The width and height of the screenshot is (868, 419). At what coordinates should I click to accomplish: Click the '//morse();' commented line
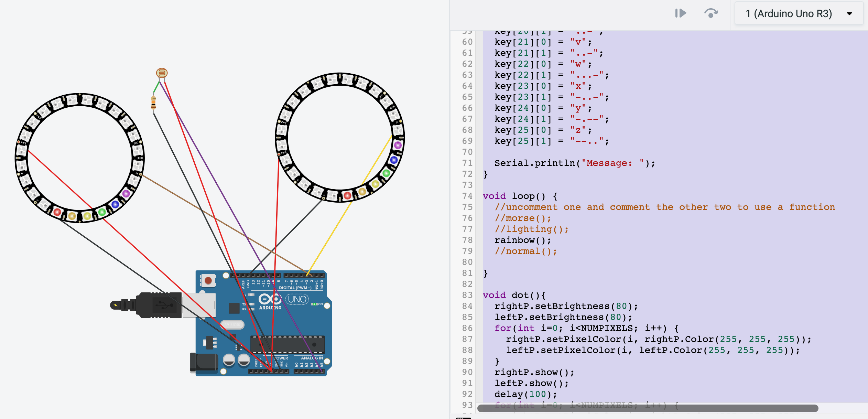523,218
